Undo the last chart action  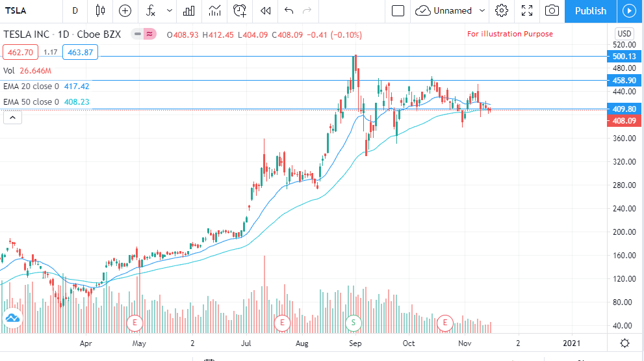pos(289,10)
